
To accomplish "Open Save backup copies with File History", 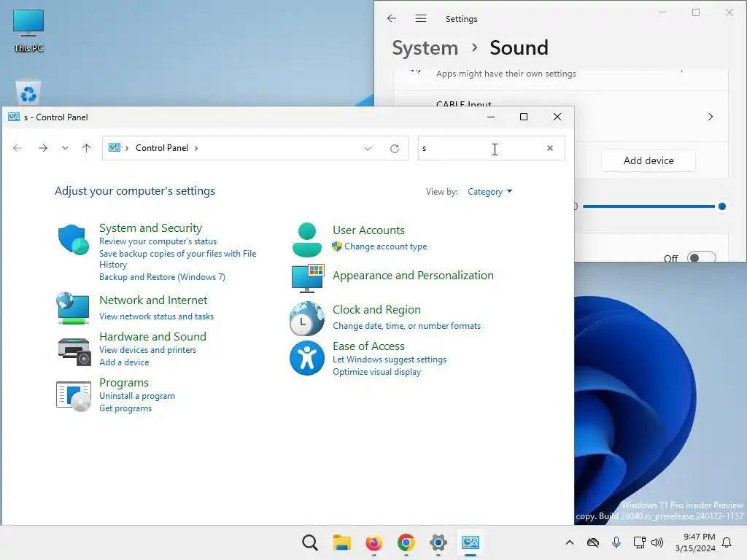I will click(177, 259).
